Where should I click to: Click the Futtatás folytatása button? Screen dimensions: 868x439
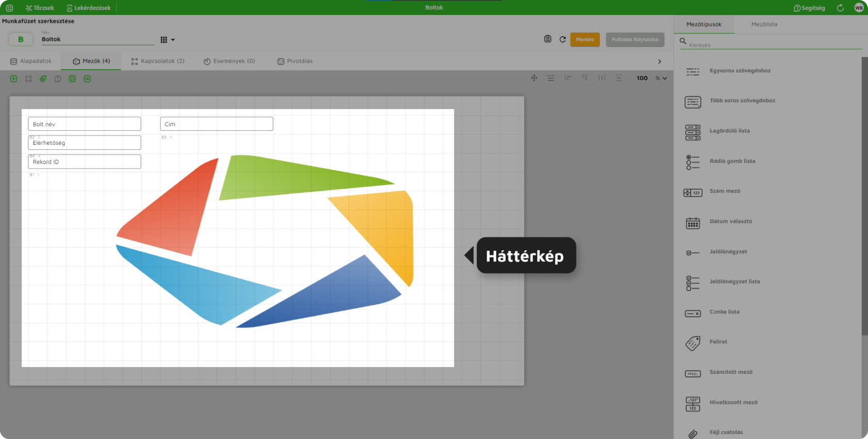coord(635,39)
